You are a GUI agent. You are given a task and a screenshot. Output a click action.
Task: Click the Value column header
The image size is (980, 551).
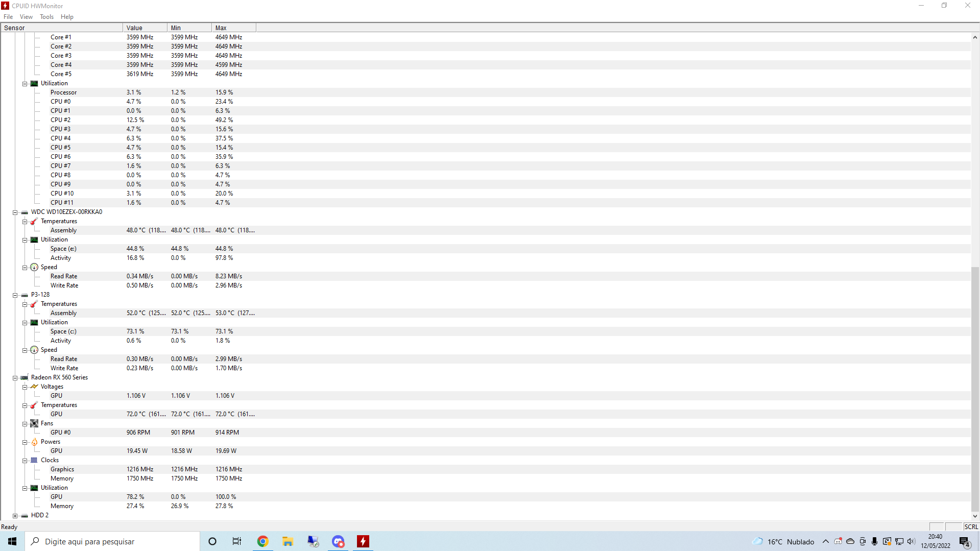[x=145, y=28]
